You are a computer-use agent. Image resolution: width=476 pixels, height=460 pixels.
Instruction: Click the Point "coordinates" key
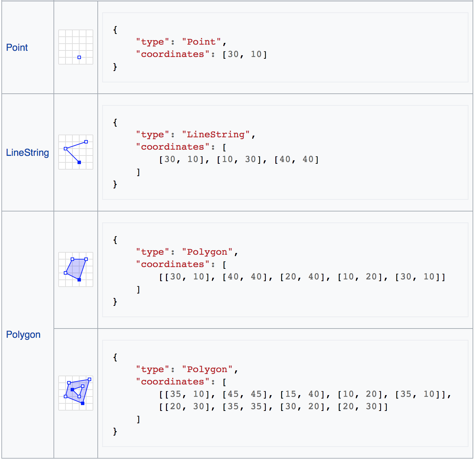pyautogui.click(x=172, y=54)
